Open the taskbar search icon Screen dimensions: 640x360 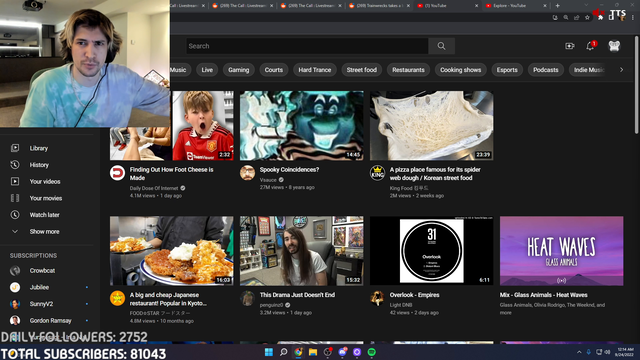[283, 352]
